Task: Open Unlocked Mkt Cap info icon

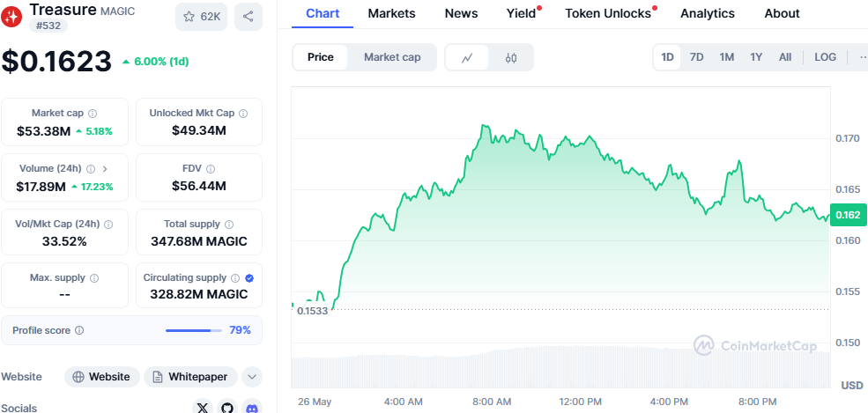Action: tap(243, 114)
